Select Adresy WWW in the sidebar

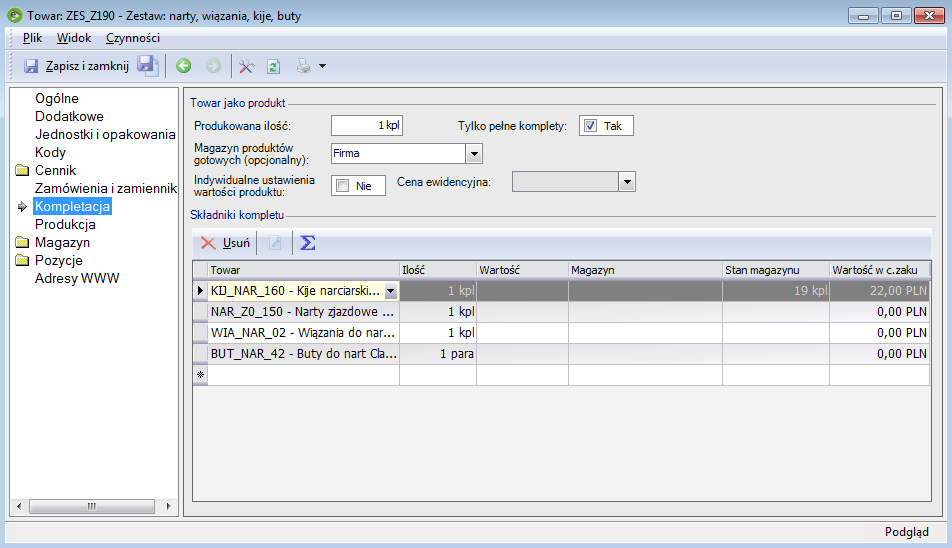(76, 278)
